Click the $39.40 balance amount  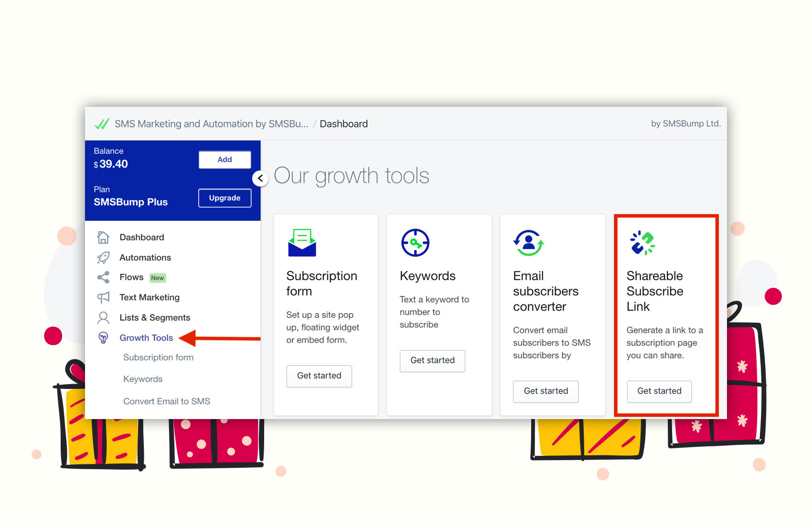point(111,164)
